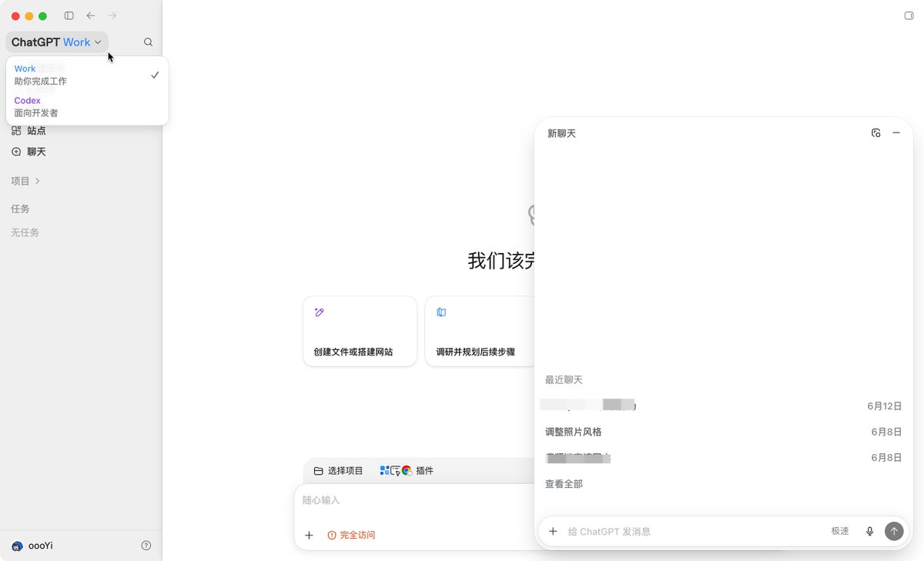Screen dimensions: 924x561
Task: Open the 极速 model selector
Action: pos(840,531)
